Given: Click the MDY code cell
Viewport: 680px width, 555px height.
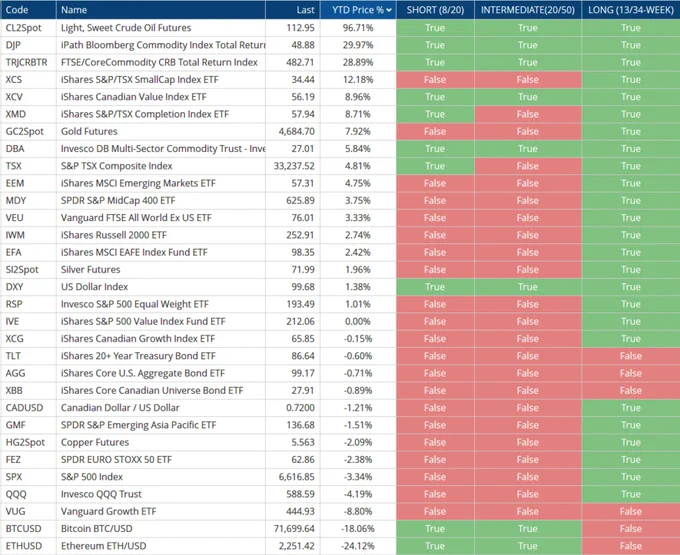Looking at the screenshot, I should pyautogui.click(x=16, y=201).
